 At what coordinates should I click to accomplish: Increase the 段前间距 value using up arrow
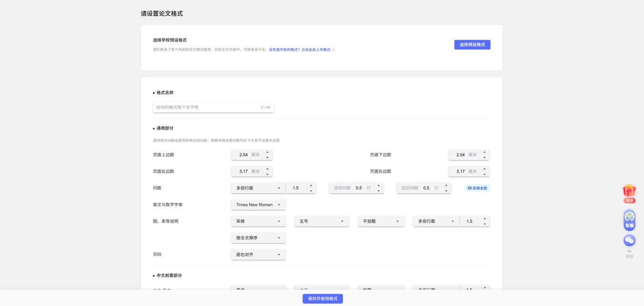point(379,185)
